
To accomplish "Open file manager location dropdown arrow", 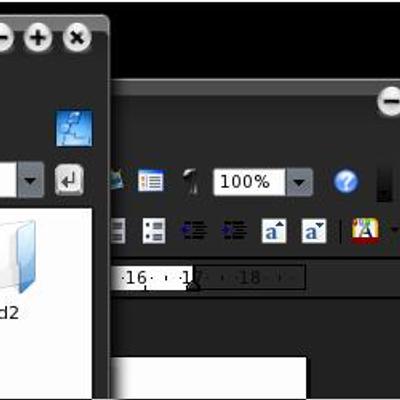I will click(31, 180).
